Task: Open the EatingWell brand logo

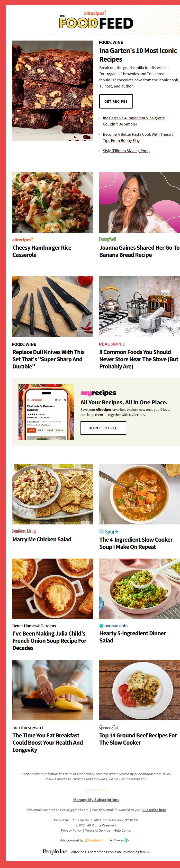Action: coord(107,239)
